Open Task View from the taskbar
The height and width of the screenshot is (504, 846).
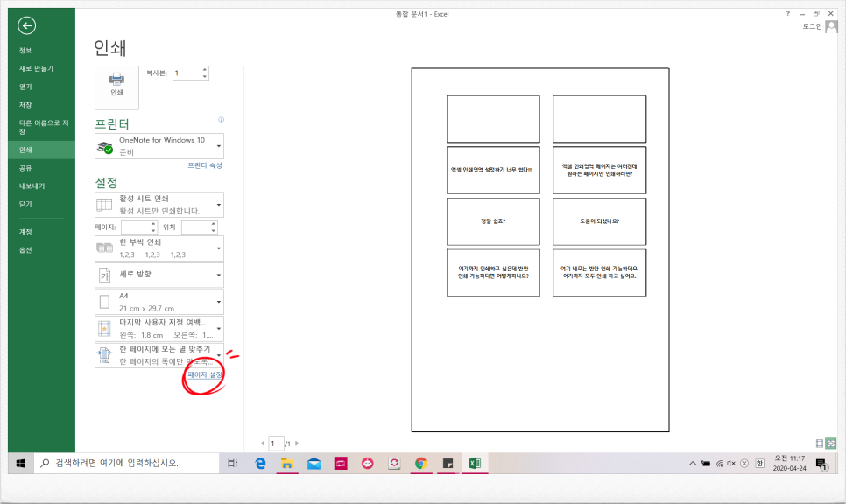(233, 463)
